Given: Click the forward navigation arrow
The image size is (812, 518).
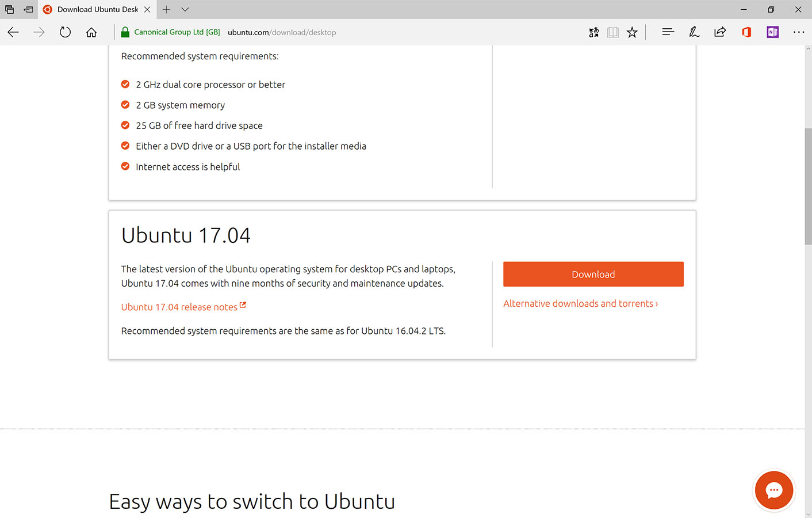Looking at the screenshot, I should (39, 32).
